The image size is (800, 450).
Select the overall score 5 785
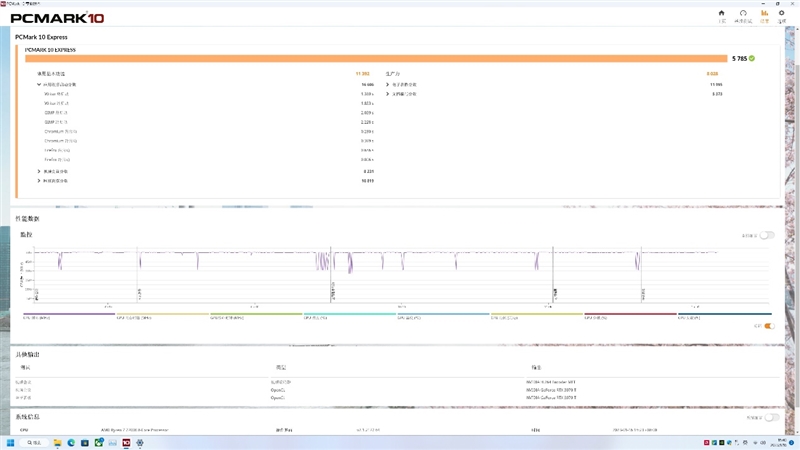pyautogui.click(x=739, y=59)
